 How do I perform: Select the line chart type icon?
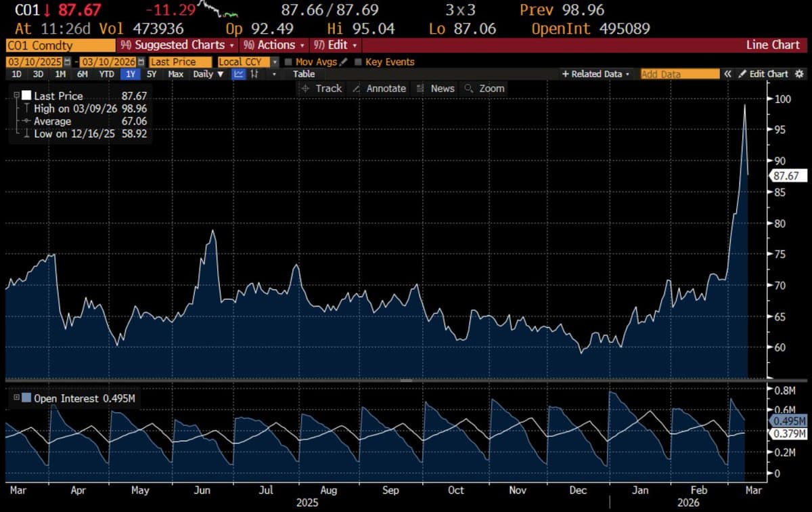click(x=238, y=74)
